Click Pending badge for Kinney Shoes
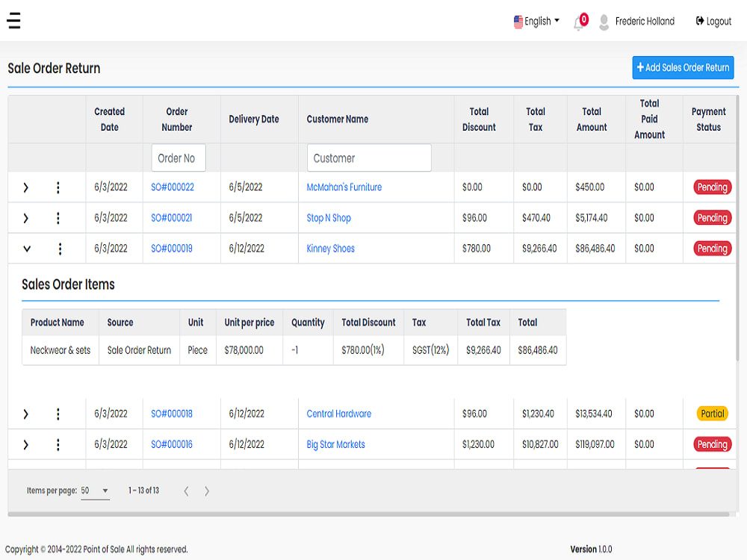This screenshot has height=560, width=747. (x=712, y=248)
